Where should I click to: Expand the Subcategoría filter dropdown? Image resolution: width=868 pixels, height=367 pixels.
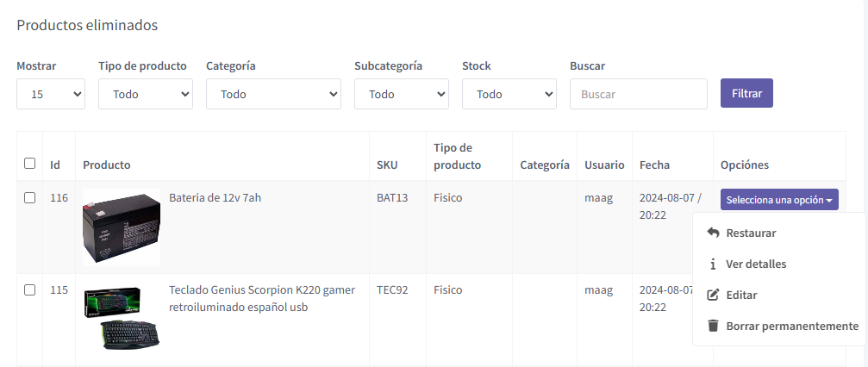[401, 94]
